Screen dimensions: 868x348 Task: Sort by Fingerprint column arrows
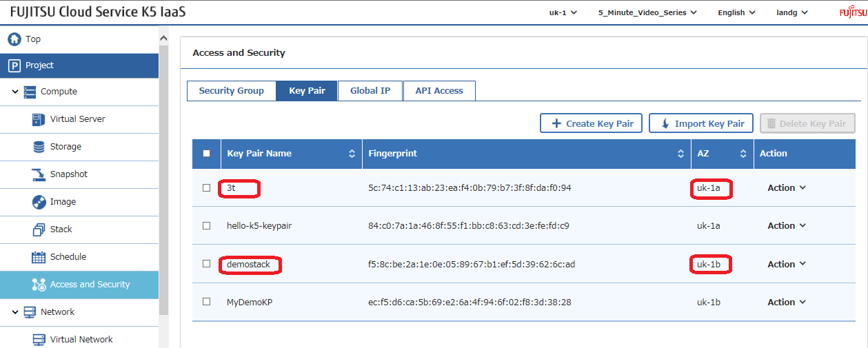coord(681,154)
